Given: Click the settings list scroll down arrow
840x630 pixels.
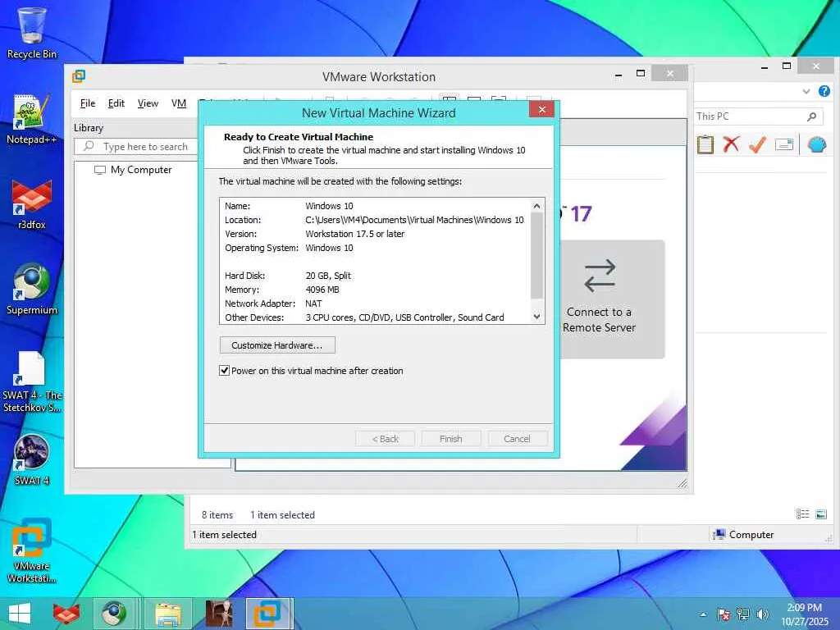Looking at the screenshot, I should pos(536,317).
